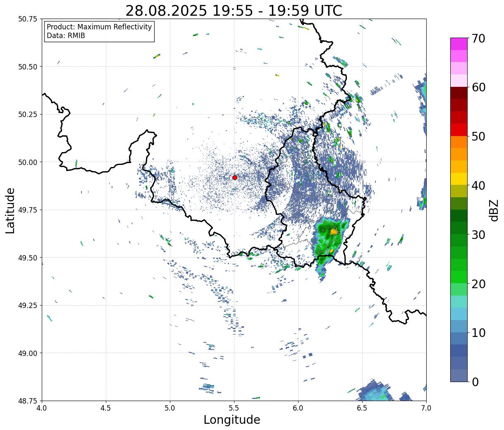Click the longitude tick label '6.5'
The width and height of the screenshot is (504, 430).
tap(362, 408)
